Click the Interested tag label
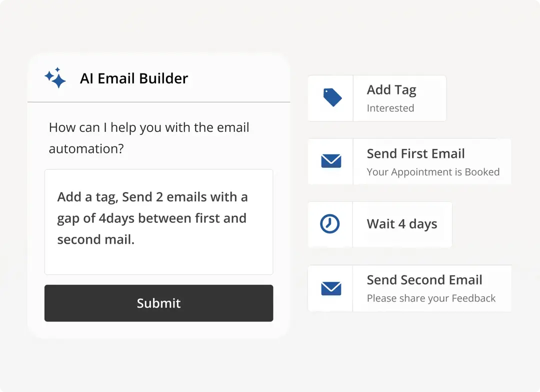Image resolution: width=540 pixels, height=392 pixels. (390, 108)
